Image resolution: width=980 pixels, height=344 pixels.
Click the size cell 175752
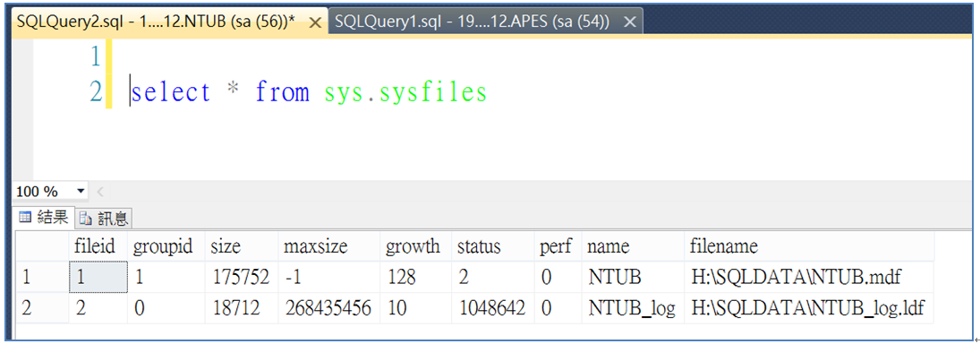(x=242, y=277)
